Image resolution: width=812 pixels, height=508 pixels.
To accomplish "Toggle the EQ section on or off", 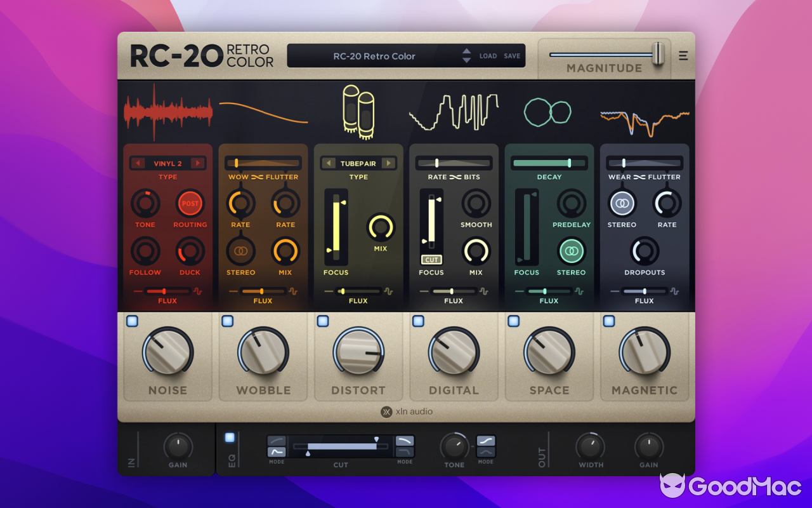I will tap(230, 436).
